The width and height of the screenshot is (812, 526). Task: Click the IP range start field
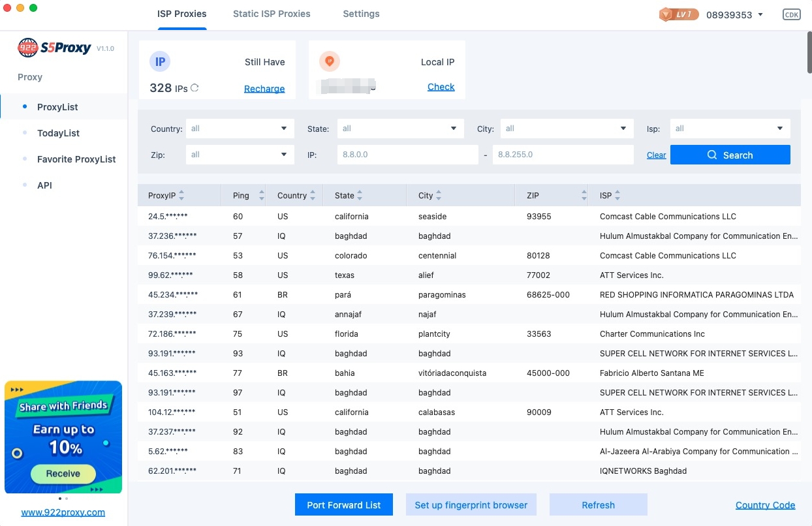tap(407, 155)
